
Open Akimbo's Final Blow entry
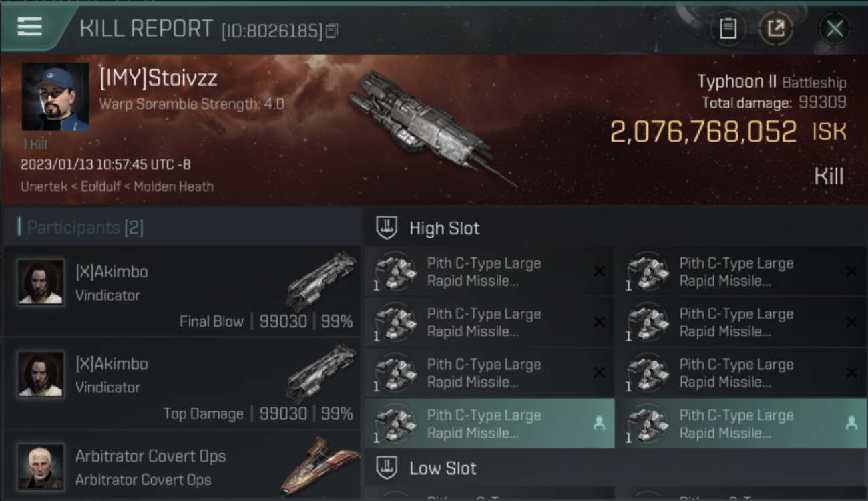(182, 291)
